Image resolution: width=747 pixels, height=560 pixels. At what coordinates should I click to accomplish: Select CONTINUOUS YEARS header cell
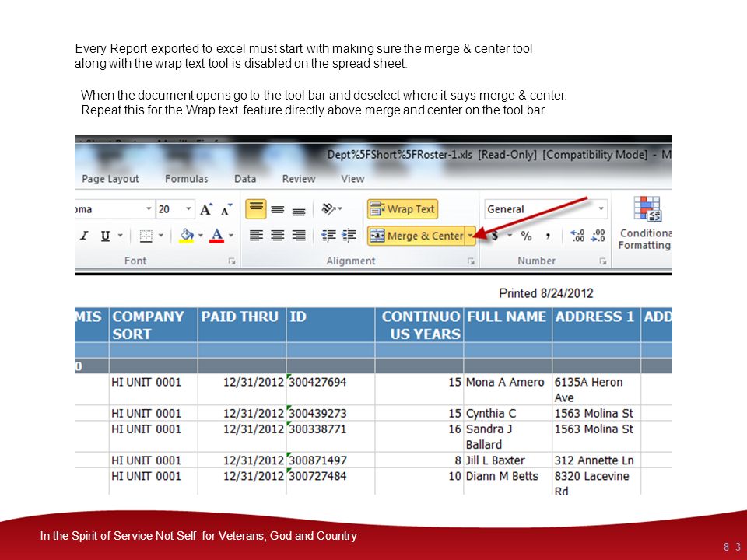(x=419, y=325)
